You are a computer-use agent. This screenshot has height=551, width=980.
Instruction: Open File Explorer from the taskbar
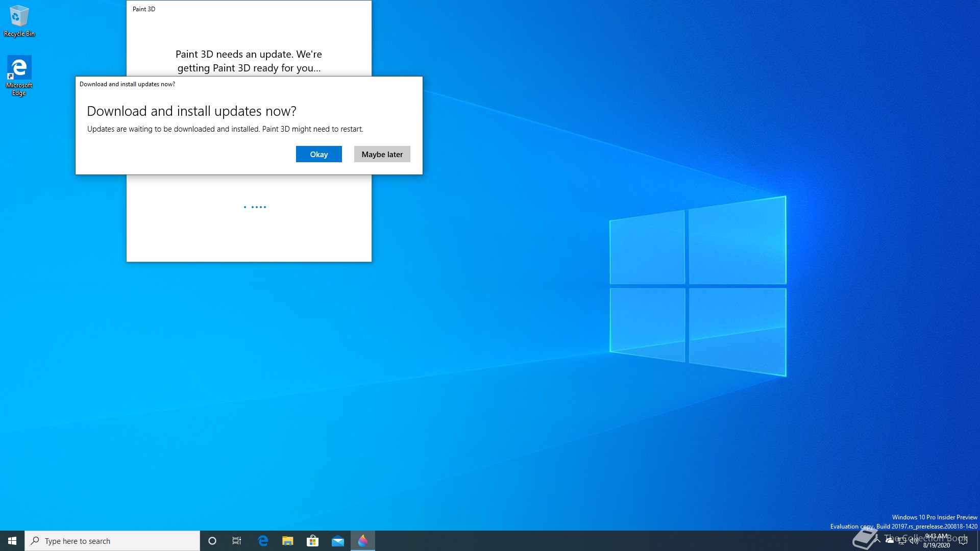(288, 541)
